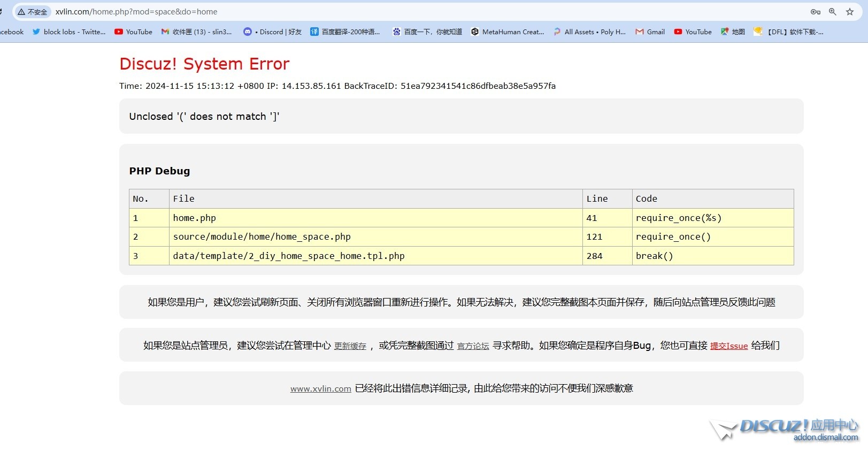
Task: Open the block lobs Twitter bookmark
Action: [69, 32]
